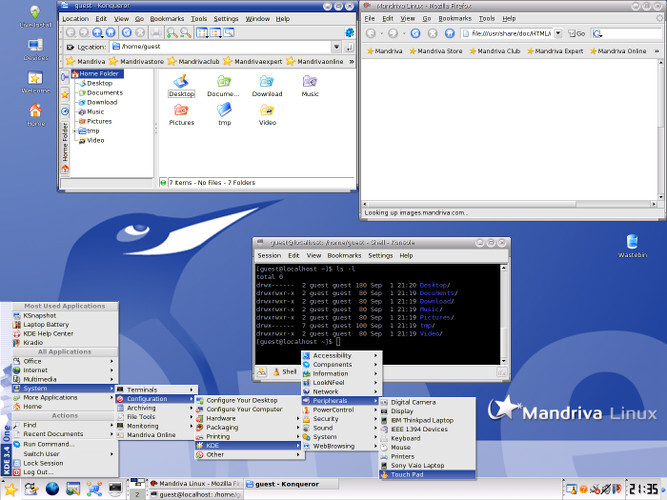Select Pictures in the Konqueror sidebar tree

pos(95,121)
